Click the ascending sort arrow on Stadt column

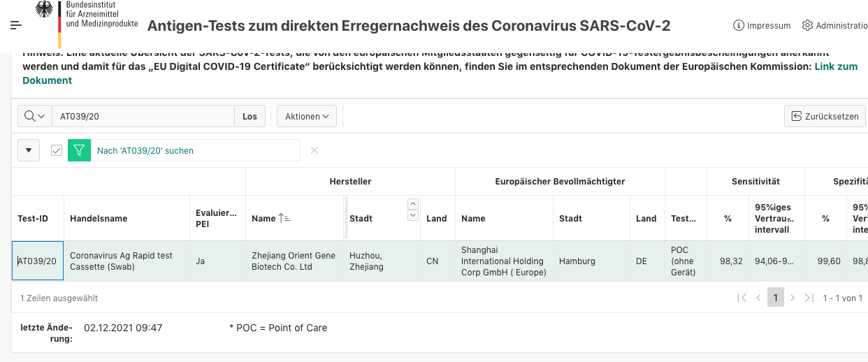[413, 204]
